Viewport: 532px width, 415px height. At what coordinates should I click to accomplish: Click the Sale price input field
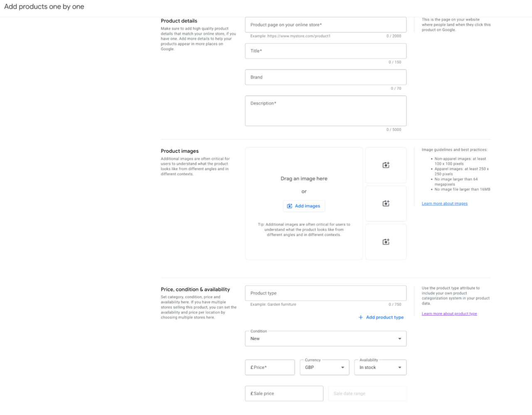click(284, 393)
